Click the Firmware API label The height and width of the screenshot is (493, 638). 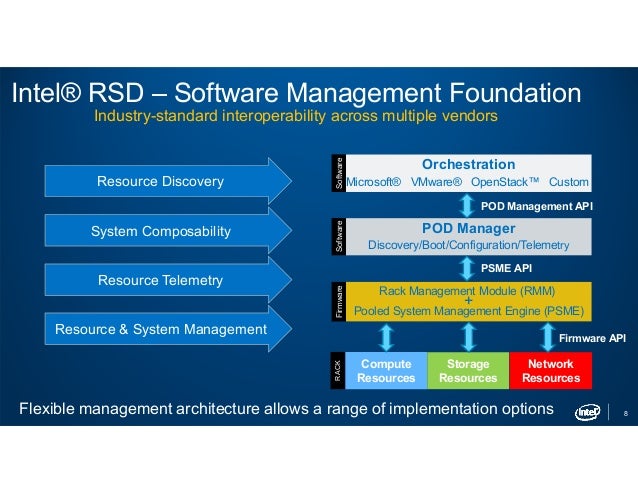tap(592, 338)
